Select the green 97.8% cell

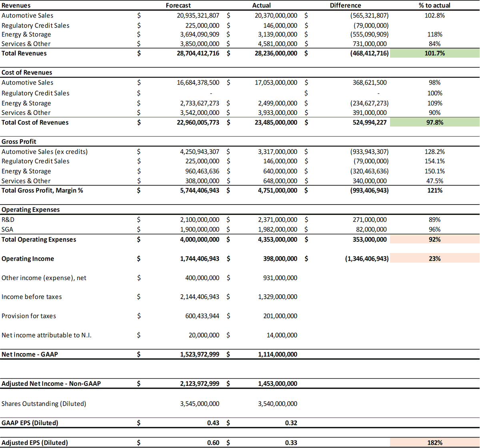435,123
